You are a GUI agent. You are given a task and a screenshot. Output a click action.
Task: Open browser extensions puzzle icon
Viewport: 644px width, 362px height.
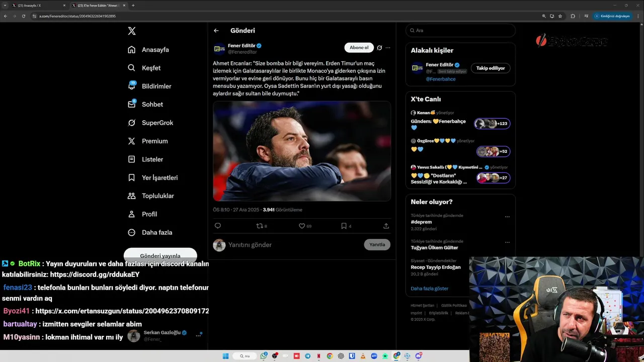click(573, 16)
